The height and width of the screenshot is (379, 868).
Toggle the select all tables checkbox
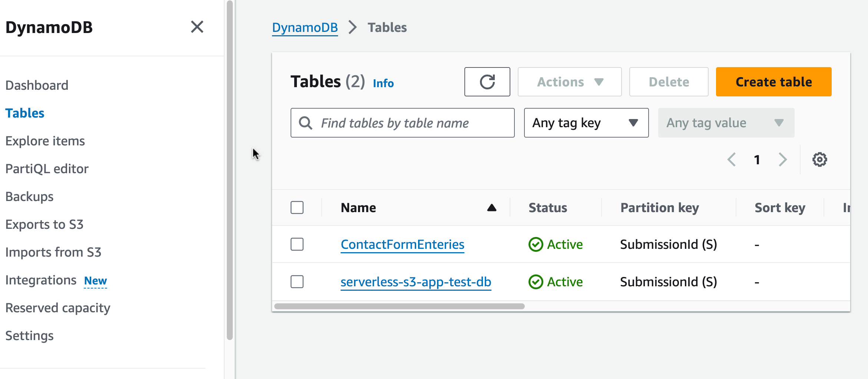(297, 208)
